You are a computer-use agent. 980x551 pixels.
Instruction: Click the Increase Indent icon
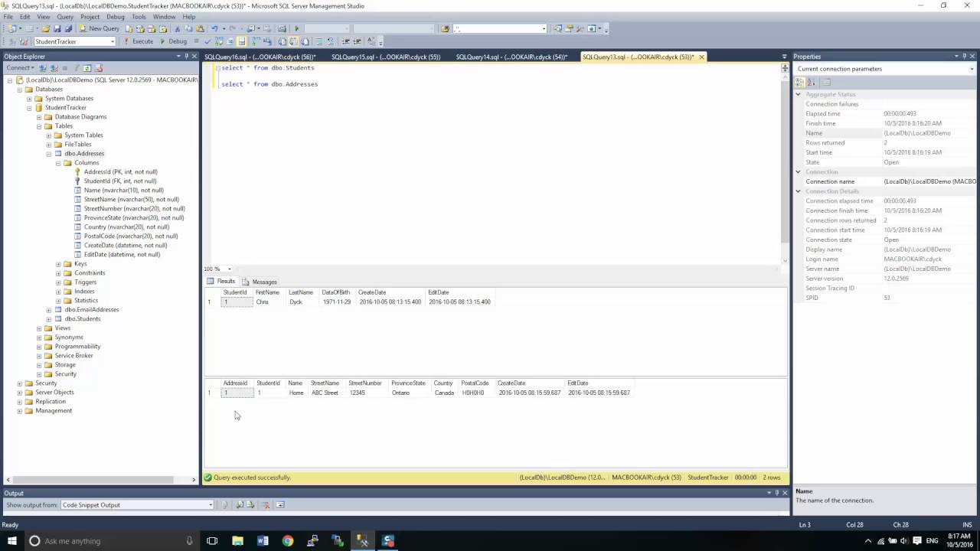pos(357,41)
